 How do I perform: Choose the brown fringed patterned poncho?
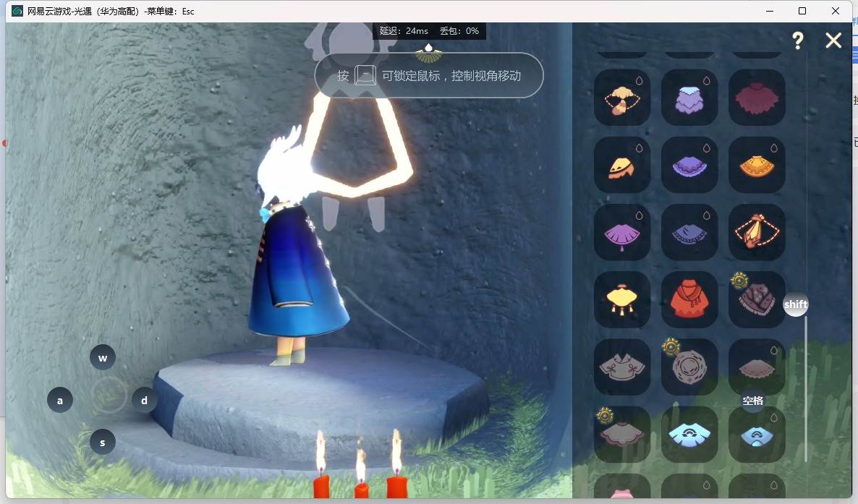pyautogui.click(x=757, y=299)
